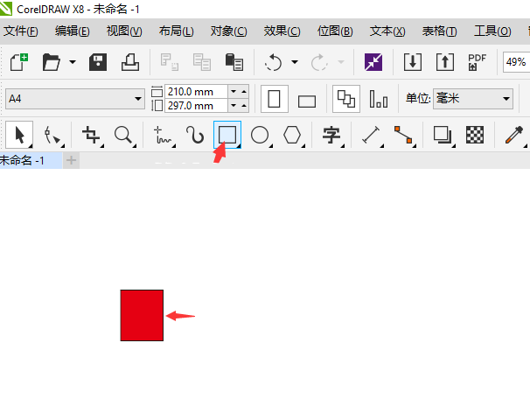Select the Transparency tool

point(475,135)
